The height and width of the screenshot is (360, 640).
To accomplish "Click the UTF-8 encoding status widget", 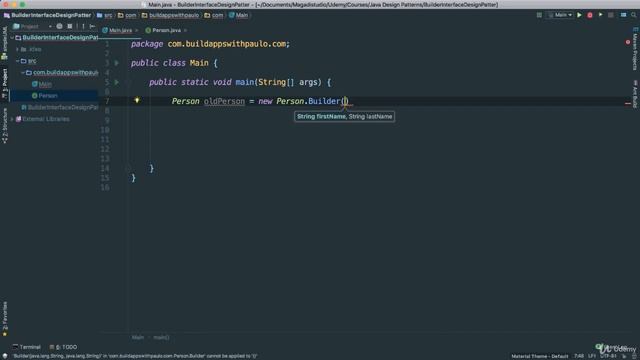I will pyautogui.click(x=608, y=356).
